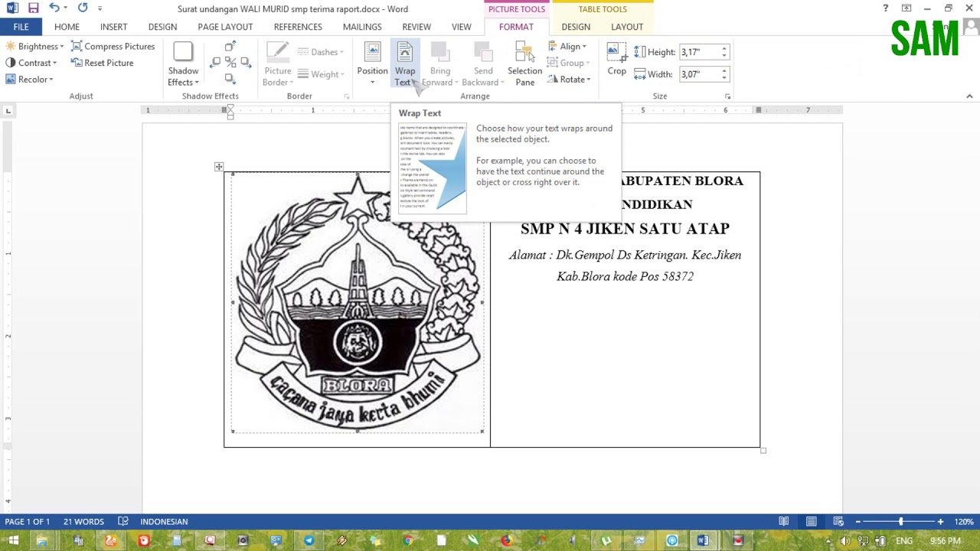Click Wrap Text button
The width and height of the screenshot is (980, 551).
[405, 64]
